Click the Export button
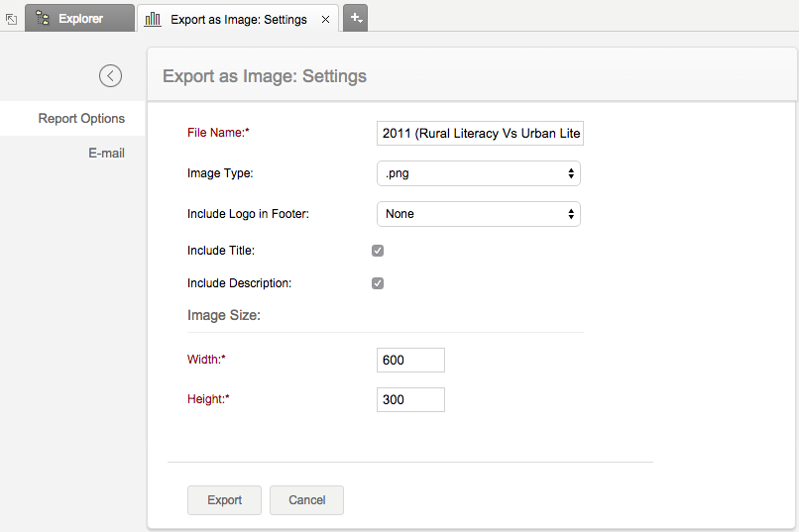The height and width of the screenshot is (532, 799). [x=224, y=500]
